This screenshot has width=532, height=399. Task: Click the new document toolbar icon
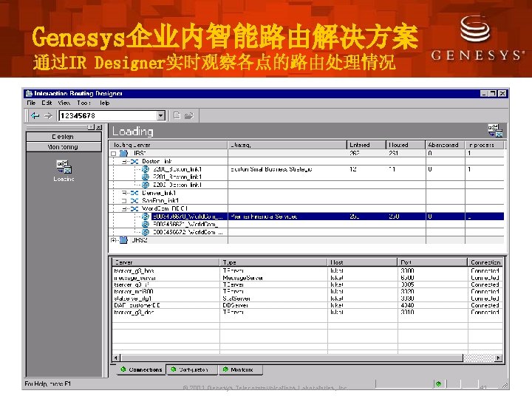coord(177,116)
